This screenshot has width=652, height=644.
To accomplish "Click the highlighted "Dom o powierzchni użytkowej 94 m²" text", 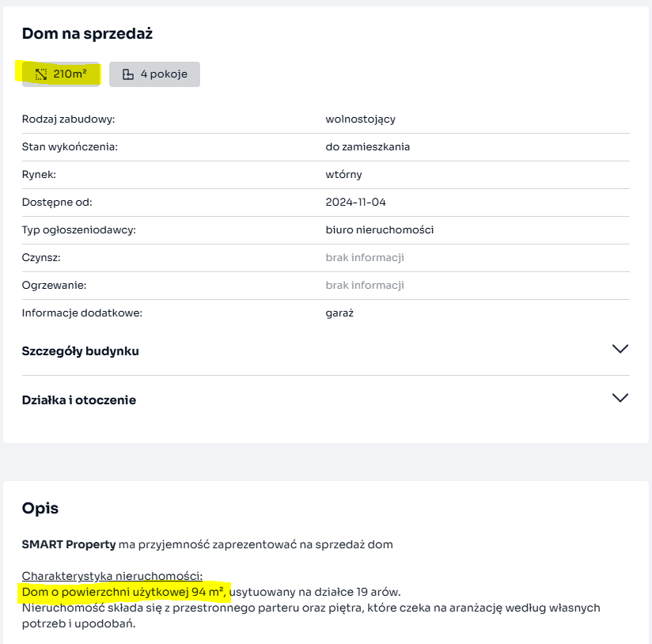I will [124, 592].
